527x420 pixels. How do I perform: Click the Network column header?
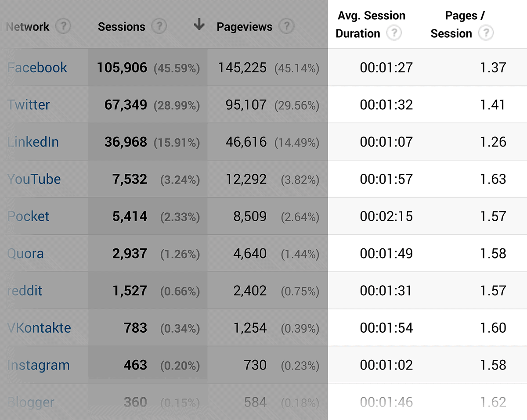[28, 27]
